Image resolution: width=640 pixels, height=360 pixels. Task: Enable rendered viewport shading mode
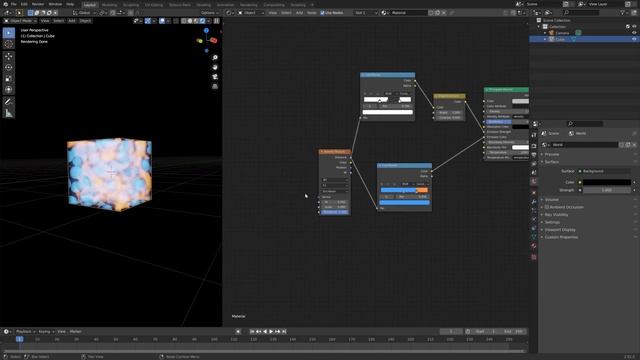point(202,21)
